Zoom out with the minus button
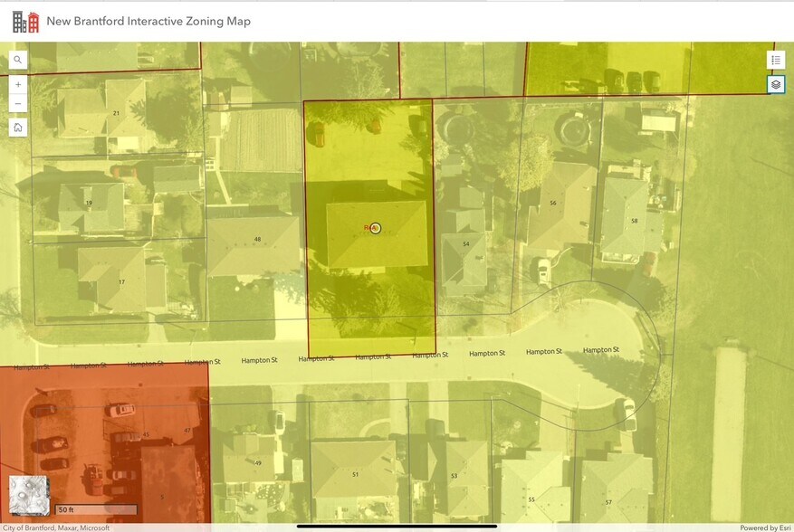Screen dimensions: 794x532 pos(18,103)
